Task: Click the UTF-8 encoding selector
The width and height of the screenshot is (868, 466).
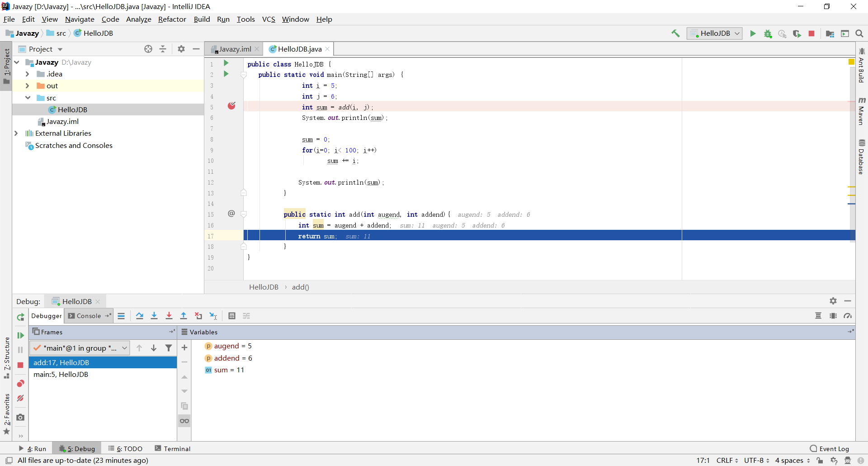Action: (x=757, y=460)
